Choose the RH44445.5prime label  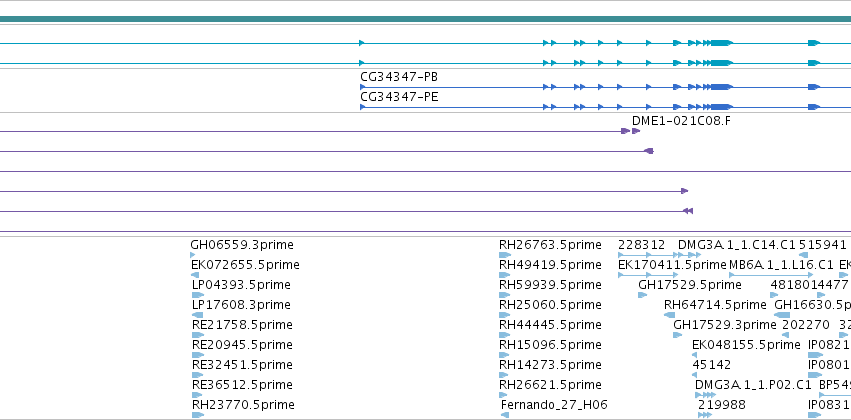click(x=550, y=324)
